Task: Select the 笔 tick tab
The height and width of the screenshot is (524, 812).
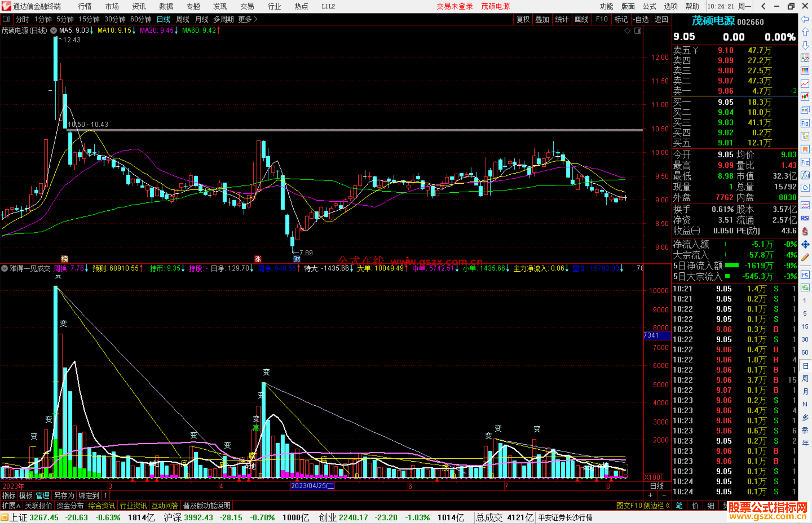Action: tap(679, 506)
